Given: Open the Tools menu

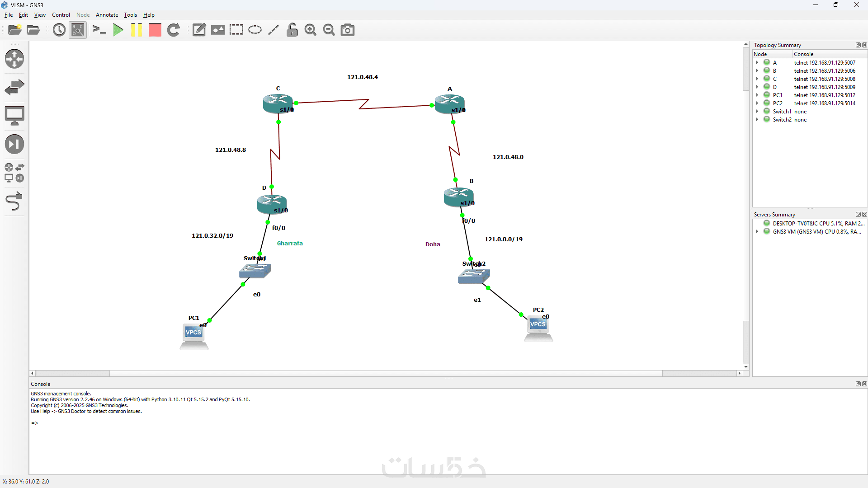Looking at the screenshot, I should [130, 15].
